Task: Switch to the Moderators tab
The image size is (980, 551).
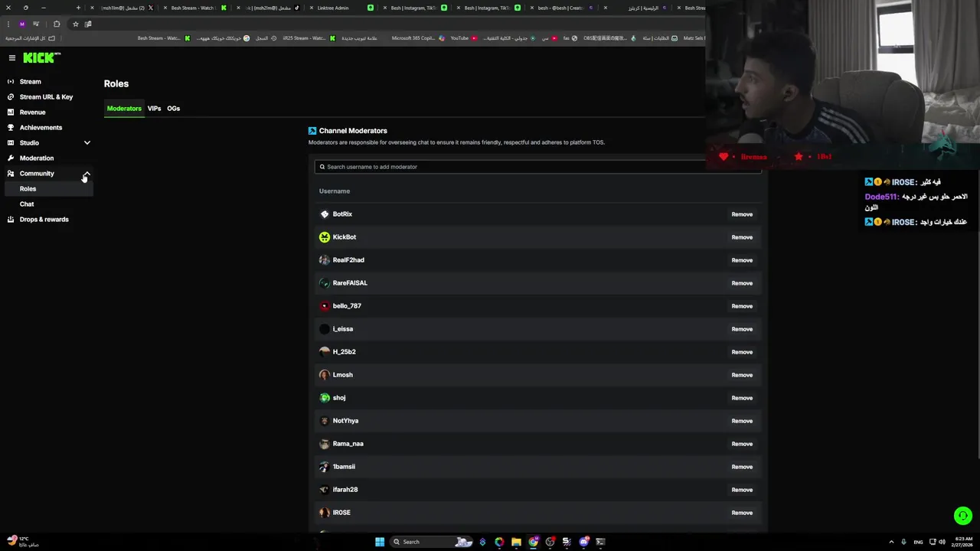Action: click(124, 109)
